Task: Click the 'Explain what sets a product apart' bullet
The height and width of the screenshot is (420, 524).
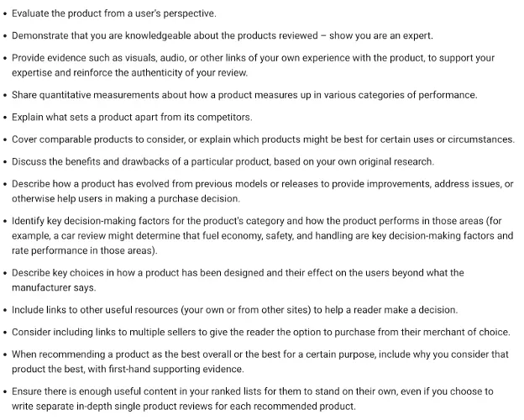Action: (x=132, y=117)
